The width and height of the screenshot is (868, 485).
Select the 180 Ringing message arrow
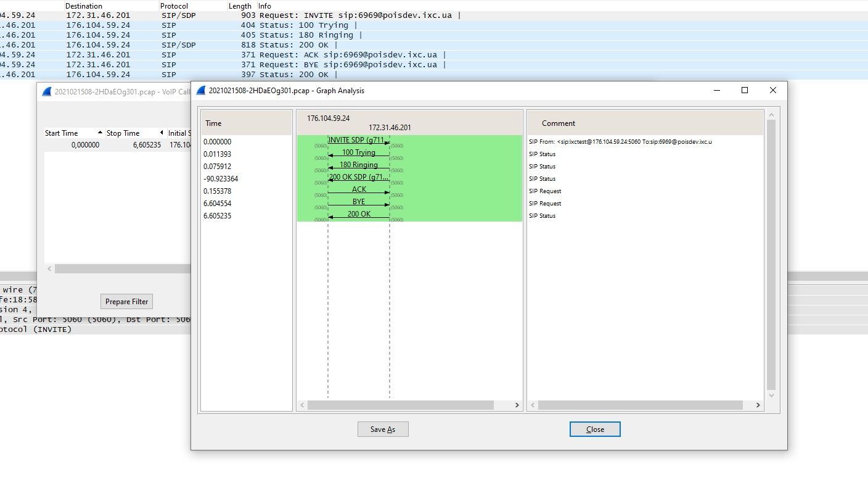click(358, 165)
